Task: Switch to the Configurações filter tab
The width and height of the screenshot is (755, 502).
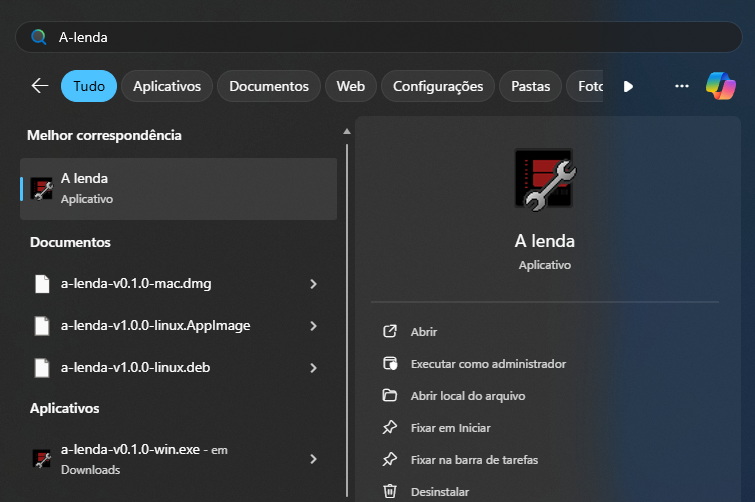Action: [x=438, y=86]
